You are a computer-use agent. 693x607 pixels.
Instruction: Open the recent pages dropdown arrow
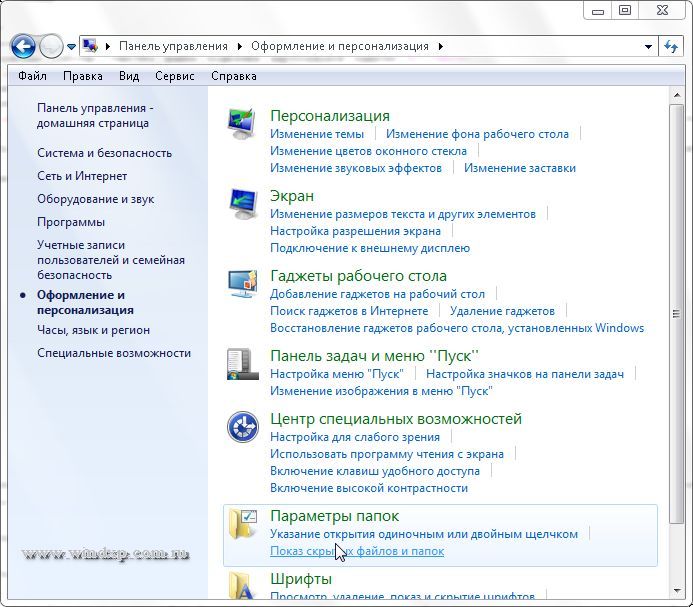click(x=71, y=46)
